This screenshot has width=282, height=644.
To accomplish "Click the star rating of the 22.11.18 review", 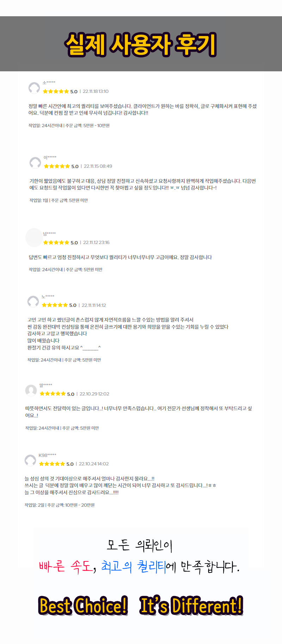I will pyautogui.click(x=56, y=91).
